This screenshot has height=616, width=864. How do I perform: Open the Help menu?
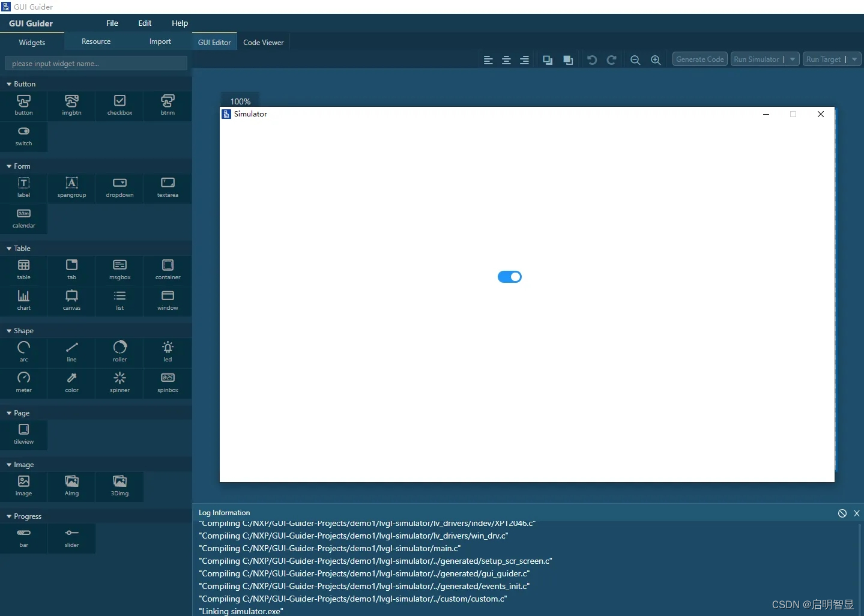[180, 23]
